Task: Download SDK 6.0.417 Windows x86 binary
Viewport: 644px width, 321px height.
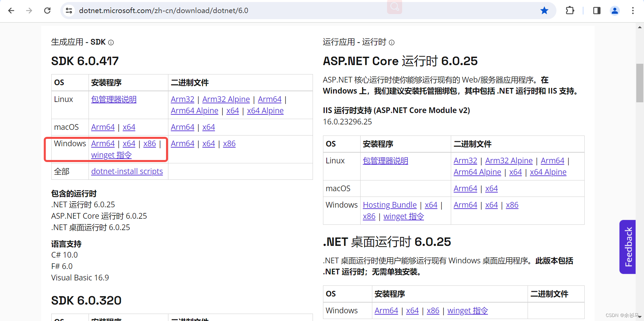Action: [229, 144]
